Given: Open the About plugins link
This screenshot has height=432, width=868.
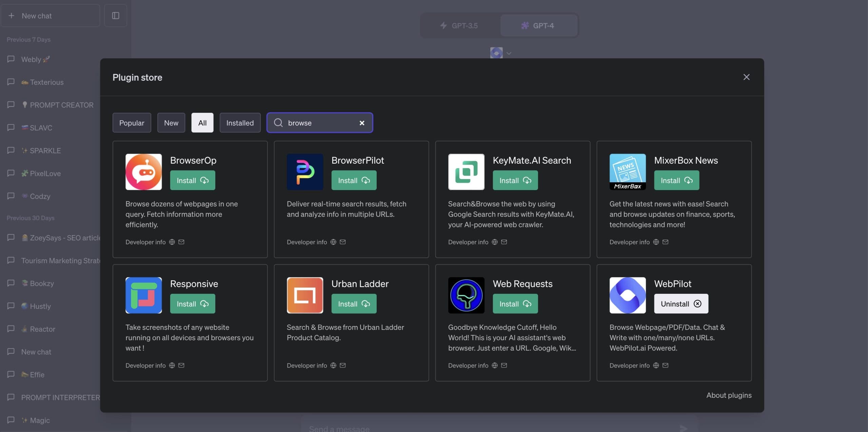Looking at the screenshot, I should [729, 395].
